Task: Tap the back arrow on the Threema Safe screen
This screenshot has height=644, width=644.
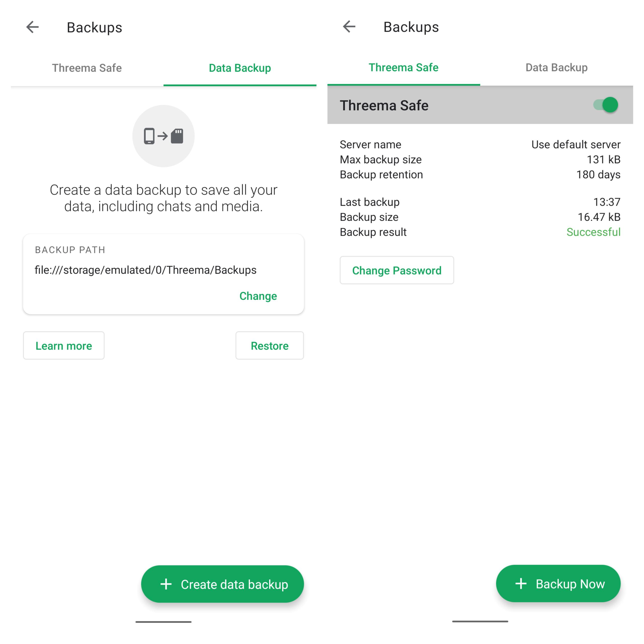Action: point(349,27)
